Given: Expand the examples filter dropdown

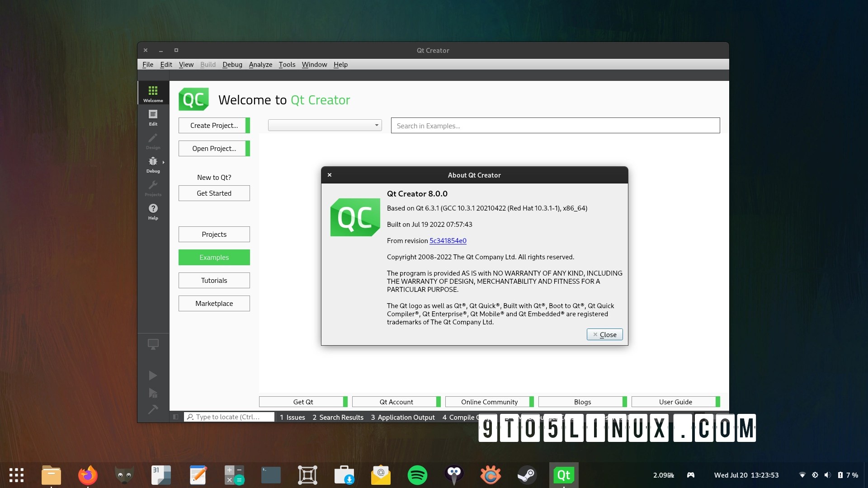Looking at the screenshot, I should coord(376,125).
